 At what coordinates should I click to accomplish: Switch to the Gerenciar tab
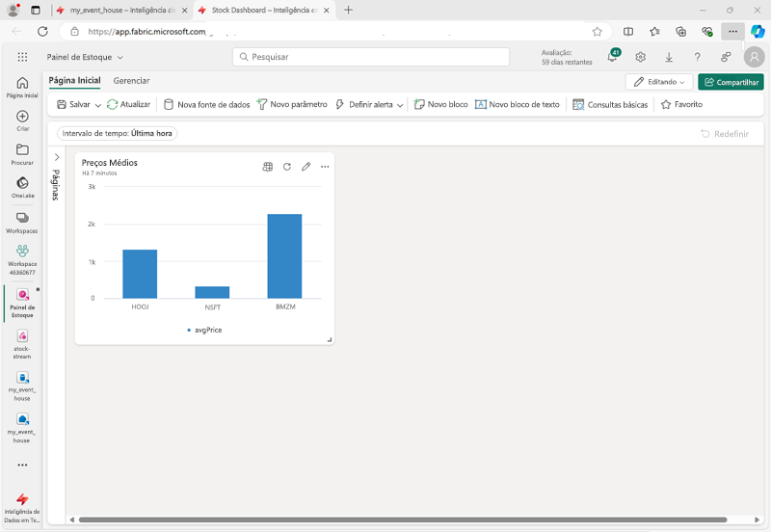pyautogui.click(x=131, y=81)
